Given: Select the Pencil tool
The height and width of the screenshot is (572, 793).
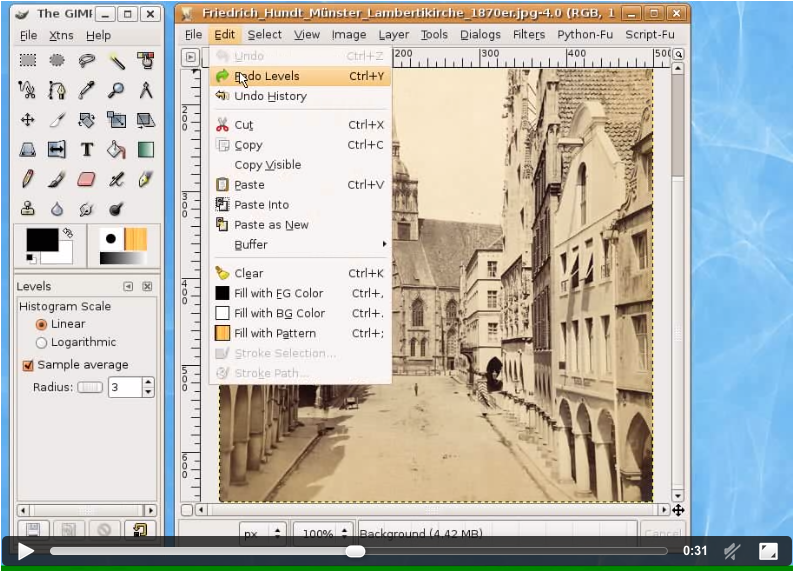Looking at the screenshot, I should click(28, 179).
